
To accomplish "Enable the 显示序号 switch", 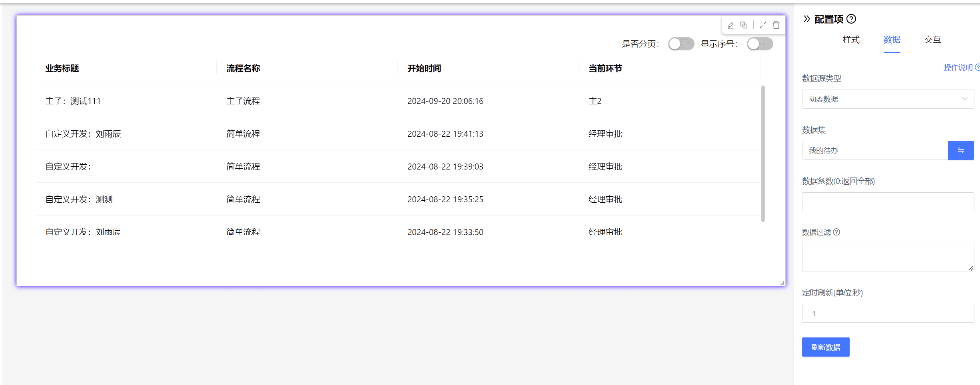I will click(760, 44).
